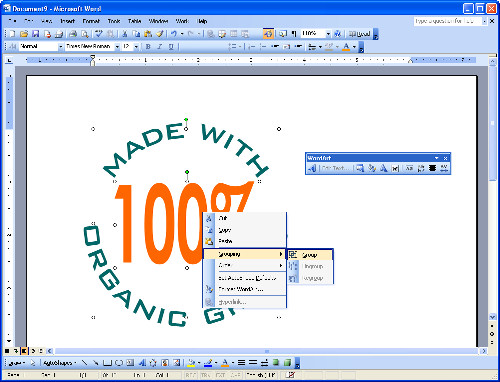Close the WordArt floating toolbar

[445, 158]
